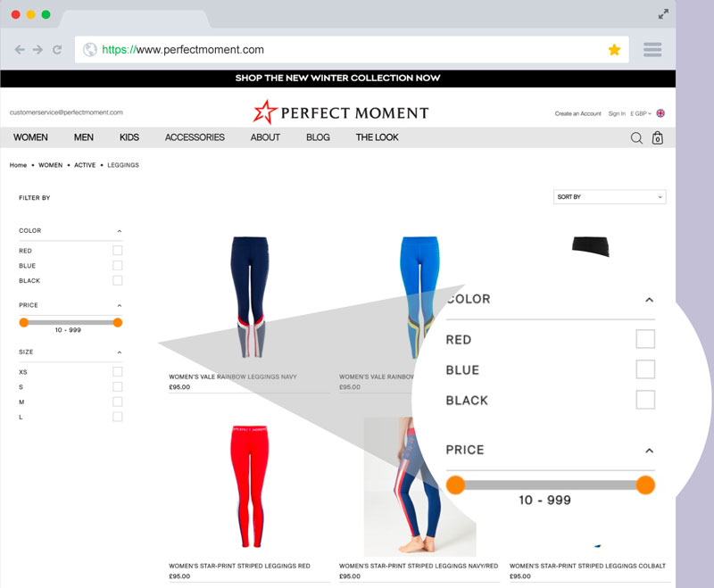Select size M checkbox
The width and height of the screenshot is (714, 588).
118,402
